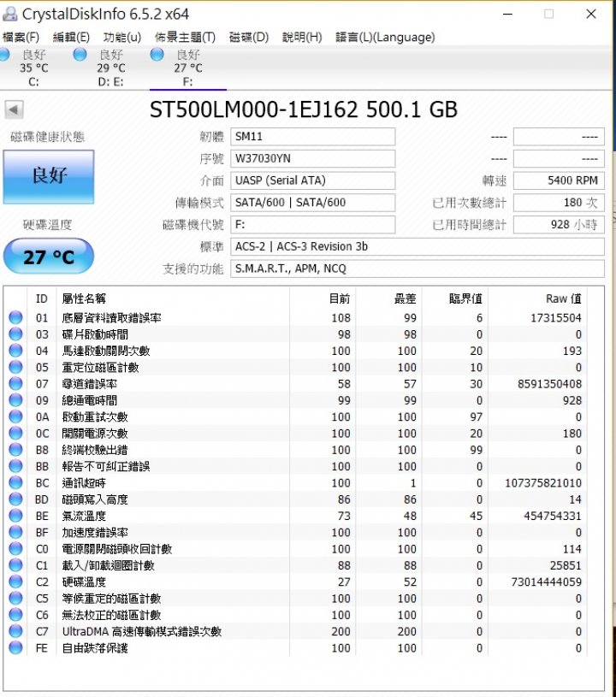The width and height of the screenshot is (616, 697).
Task: Select the 重定位磁區計數 attribute name
Action: pos(100,367)
